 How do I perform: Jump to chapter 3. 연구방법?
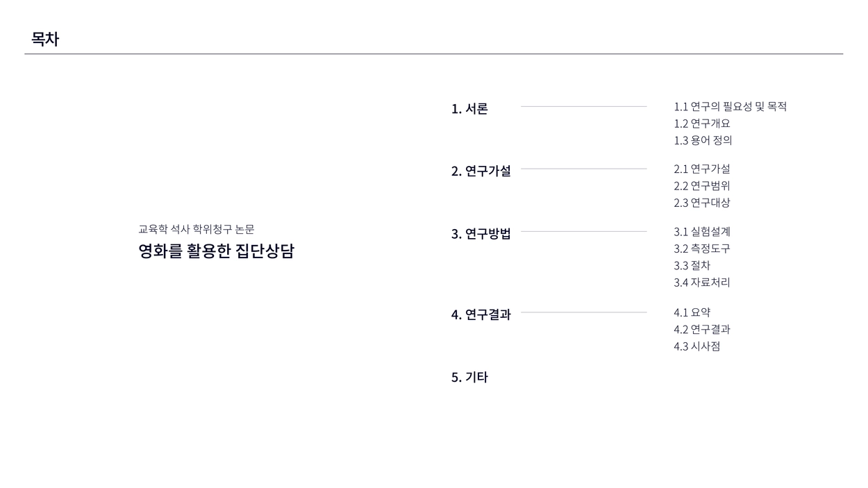click(481, 234)
